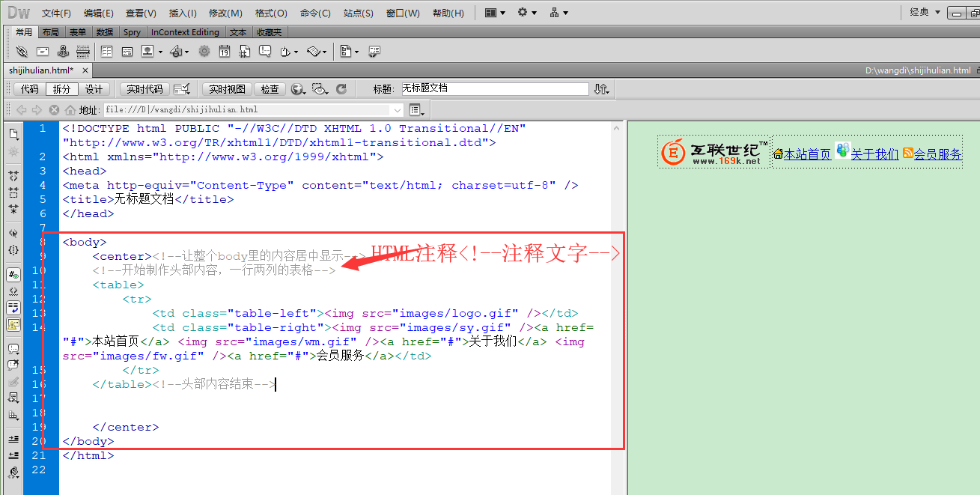Collapse Full Tag in coding toolbar
This screenshot has width=980, height=495.
[13, 177]
